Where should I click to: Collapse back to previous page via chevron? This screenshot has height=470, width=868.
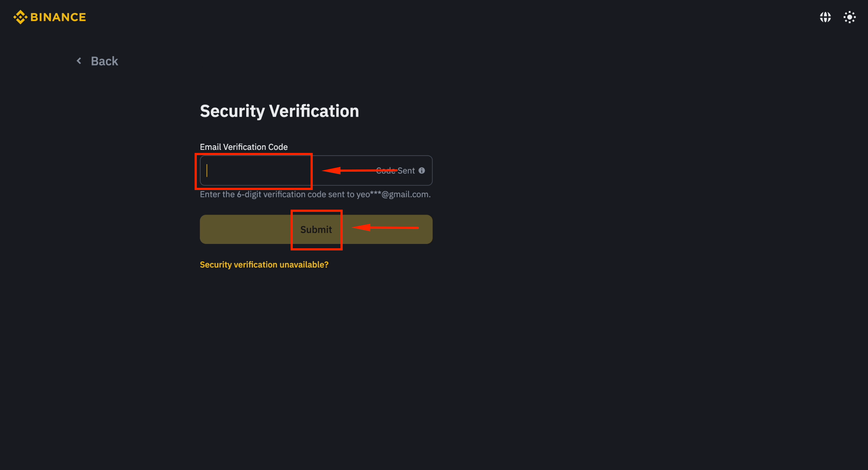pyautogui.click(x=79, y=60)
